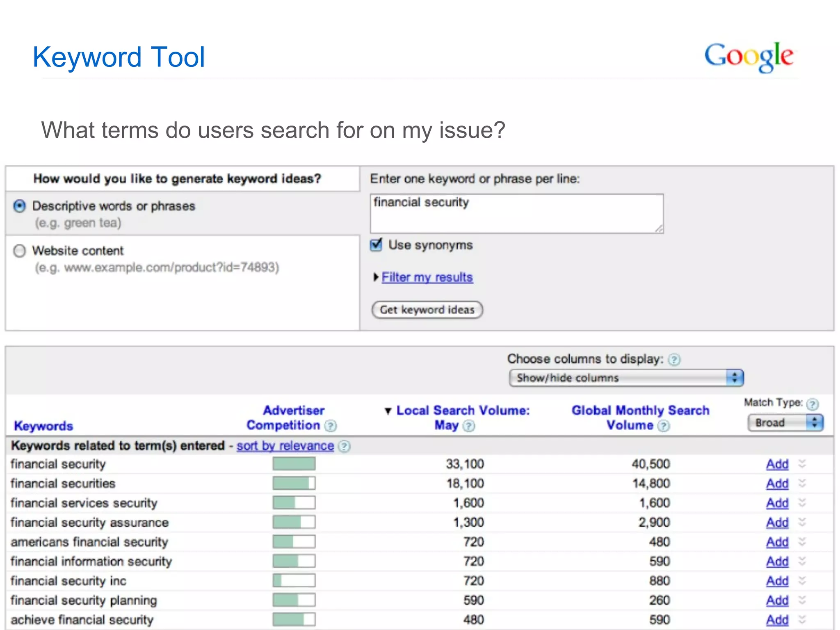Click double chevron in financial security planning row
840x630 pixels.
802,600
